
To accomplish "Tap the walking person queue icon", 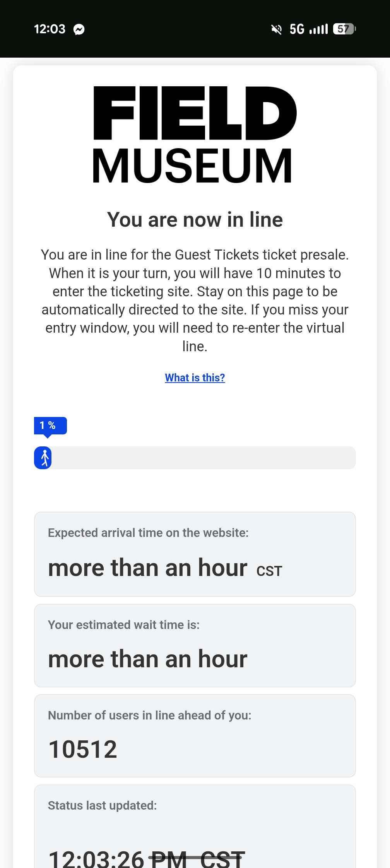I will [44, 458].
